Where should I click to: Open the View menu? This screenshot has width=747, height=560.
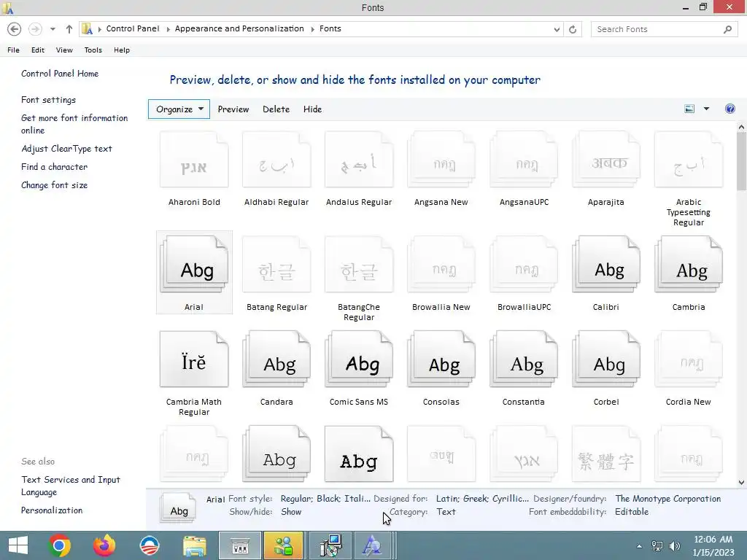pos(64,50)
